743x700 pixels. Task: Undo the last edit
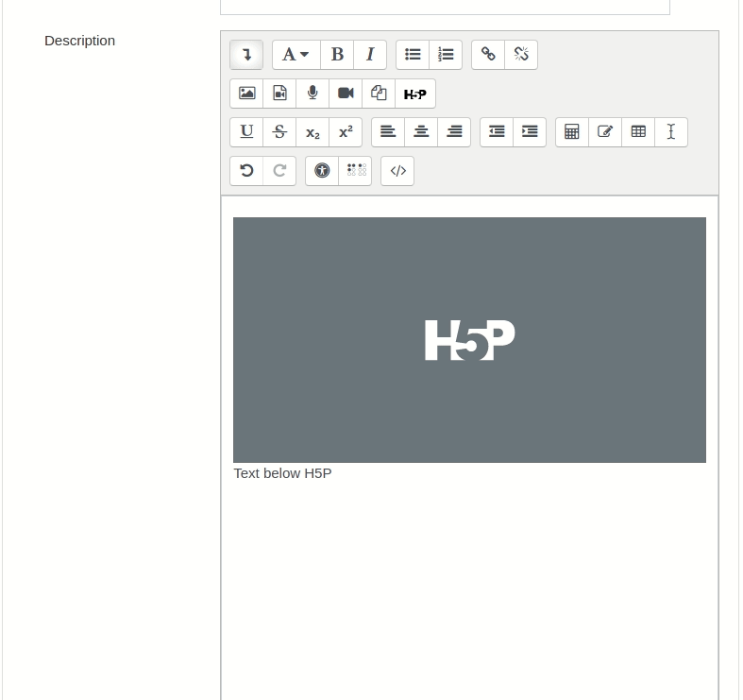coord(246,171)
